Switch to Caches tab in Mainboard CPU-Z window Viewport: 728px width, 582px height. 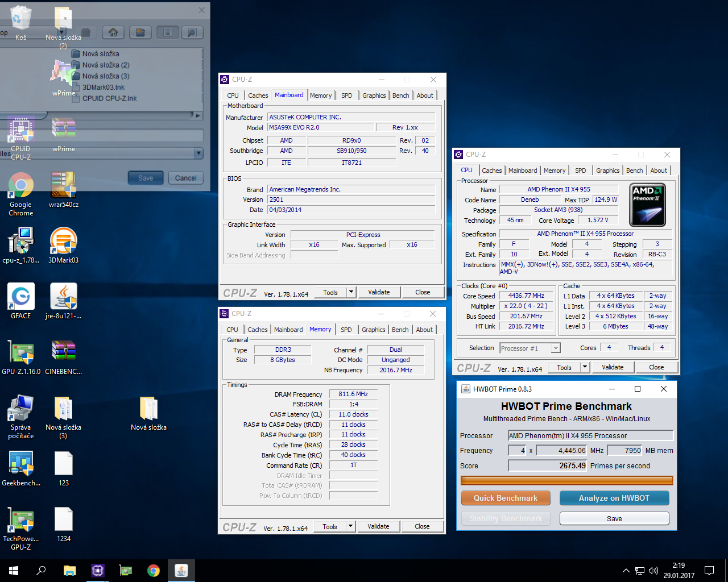coord(258,95)
